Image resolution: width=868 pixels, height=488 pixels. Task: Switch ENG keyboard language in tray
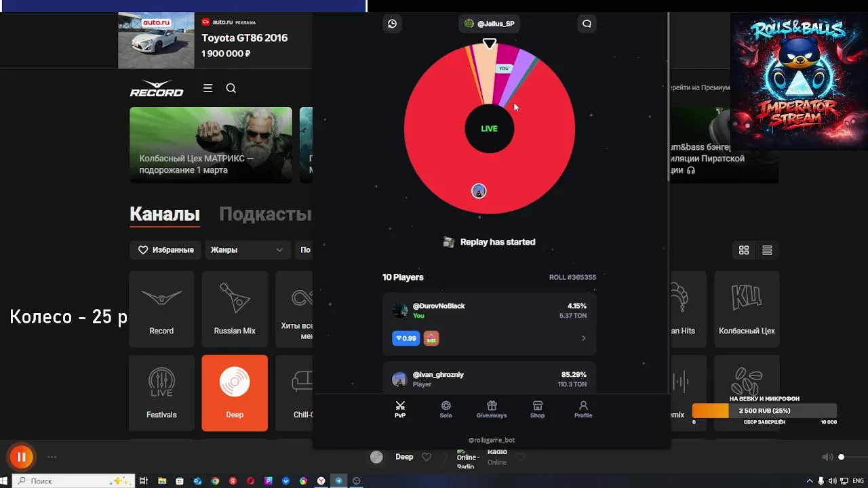pos(858,481)
